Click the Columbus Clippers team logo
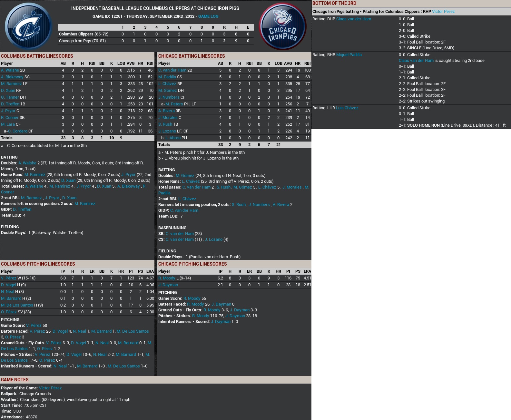This screenshot has width=511, height=420. pos(28,26)
